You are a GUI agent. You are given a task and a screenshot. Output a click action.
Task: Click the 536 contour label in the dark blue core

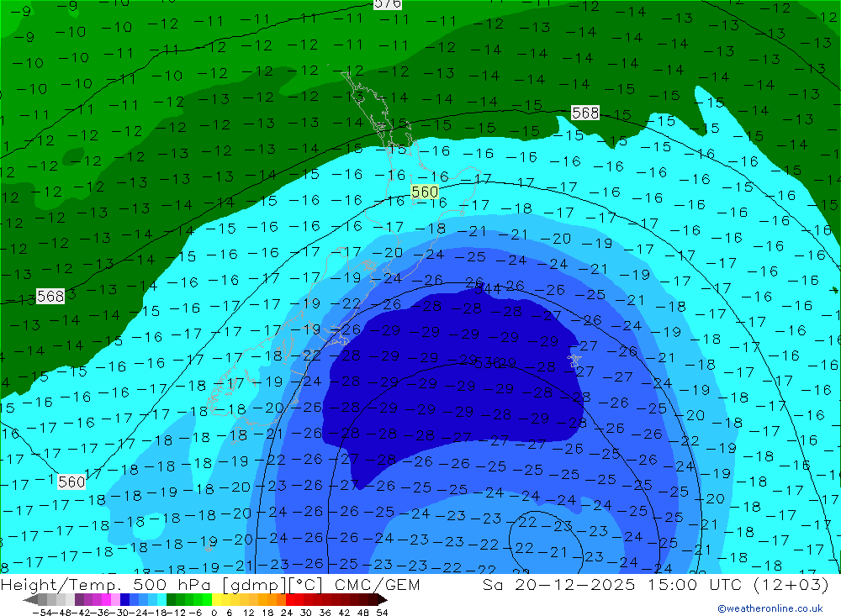coord(488,363)
